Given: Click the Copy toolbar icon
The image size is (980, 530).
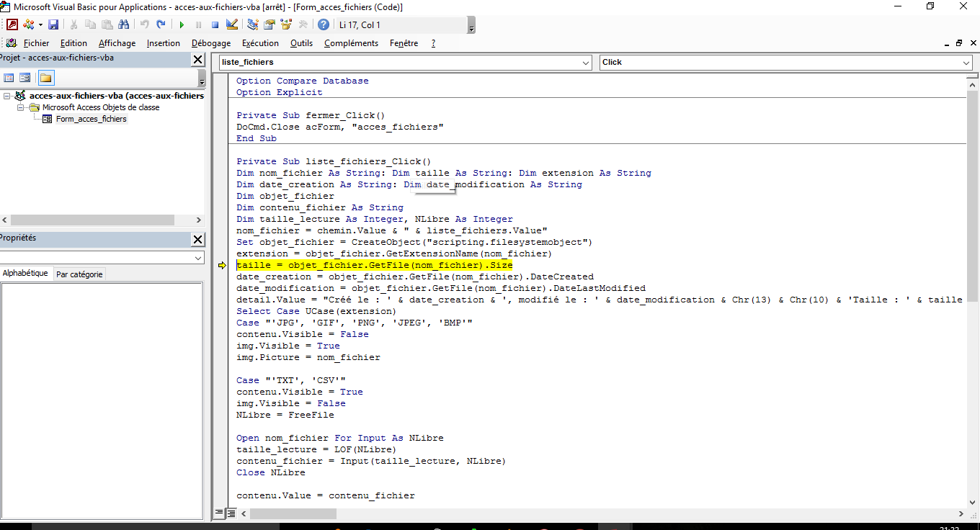Looking at the screenshot, I should pos(90,24).
